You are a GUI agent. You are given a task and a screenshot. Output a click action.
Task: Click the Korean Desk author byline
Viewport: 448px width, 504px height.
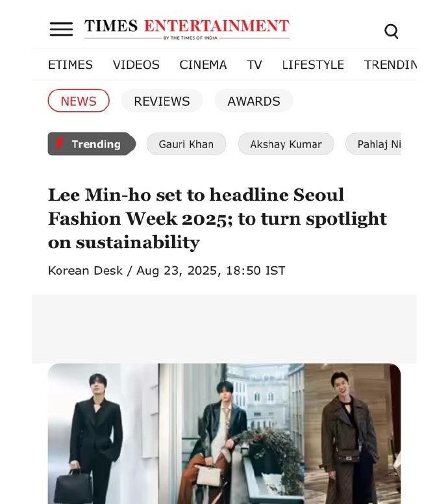(85, 271)
